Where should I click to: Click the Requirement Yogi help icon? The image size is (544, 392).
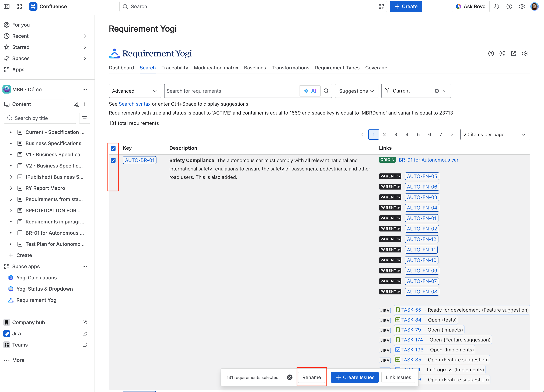click(x=491, y=54)
